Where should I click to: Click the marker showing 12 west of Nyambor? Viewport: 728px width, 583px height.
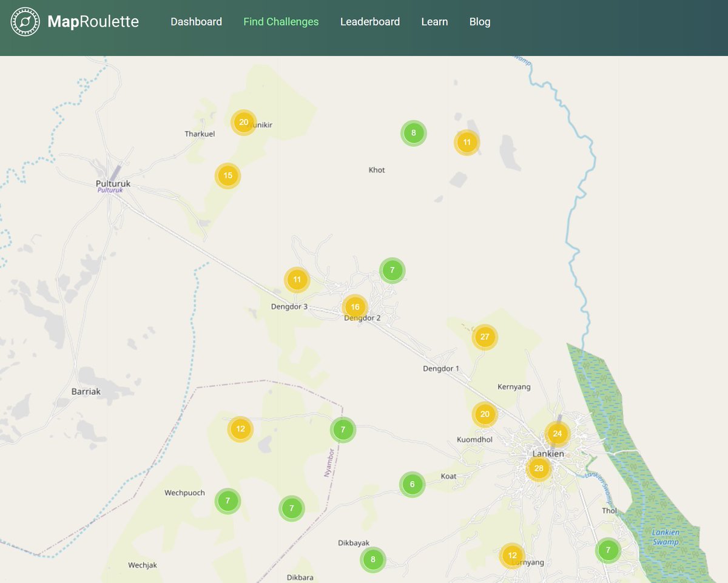(x=240, y=428)
